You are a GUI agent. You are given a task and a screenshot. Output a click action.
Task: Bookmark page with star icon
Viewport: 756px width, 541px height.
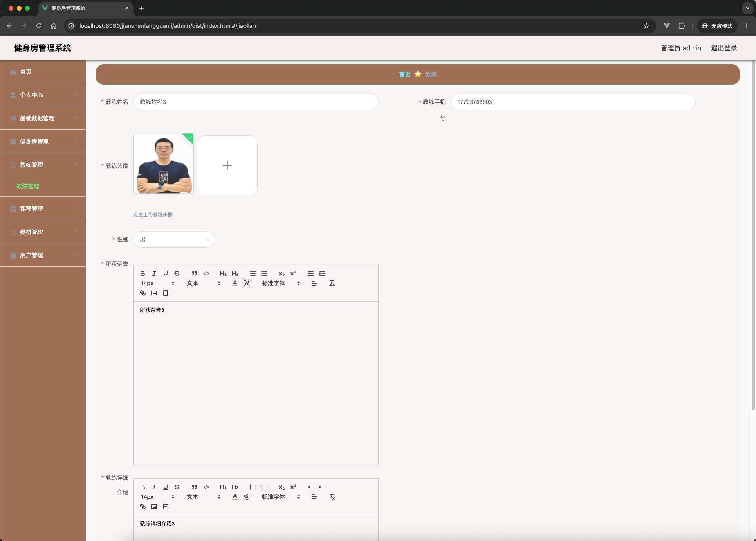[x=646, y=26]
